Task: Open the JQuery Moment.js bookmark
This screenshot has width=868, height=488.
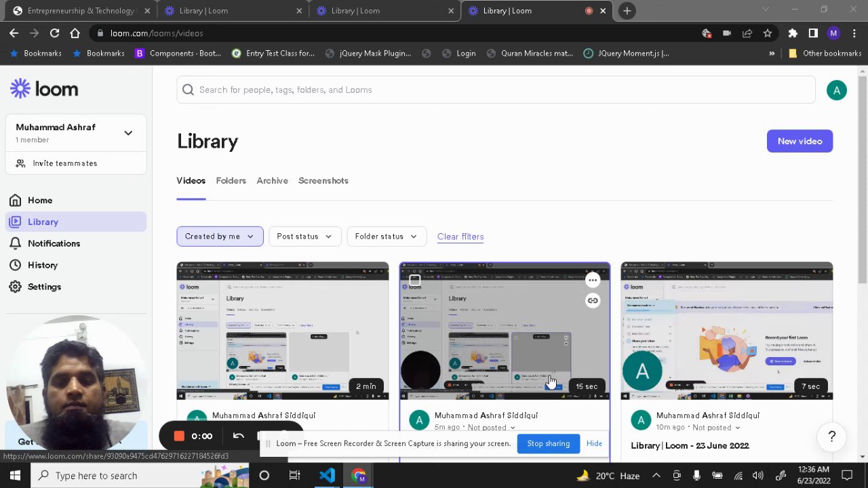Action: [626, 53]
